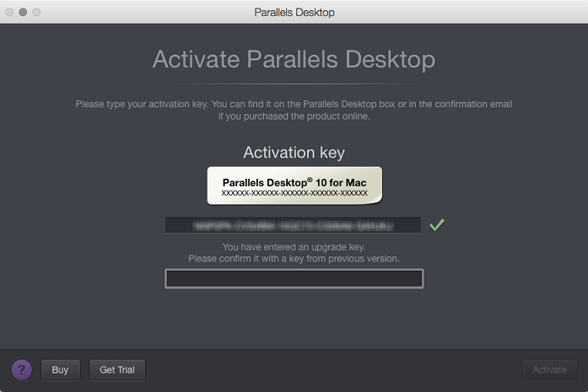Click the Get Trial button
Viewport: 588px width, 392px height.
(x=117, y=370)
